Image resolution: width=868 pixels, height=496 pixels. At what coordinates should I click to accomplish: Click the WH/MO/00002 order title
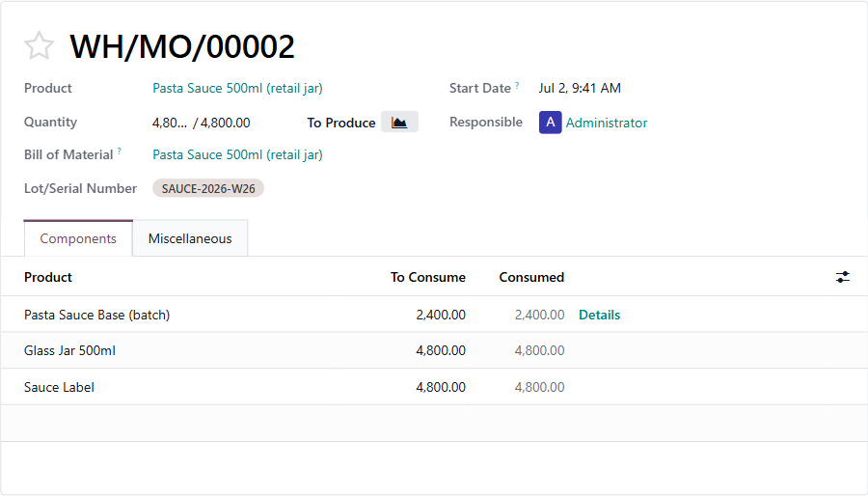tap(182, 46)
